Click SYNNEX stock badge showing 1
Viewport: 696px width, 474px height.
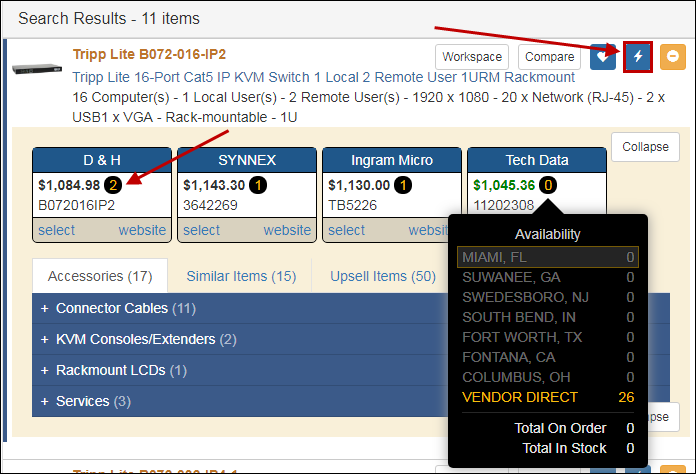point(258,185)
